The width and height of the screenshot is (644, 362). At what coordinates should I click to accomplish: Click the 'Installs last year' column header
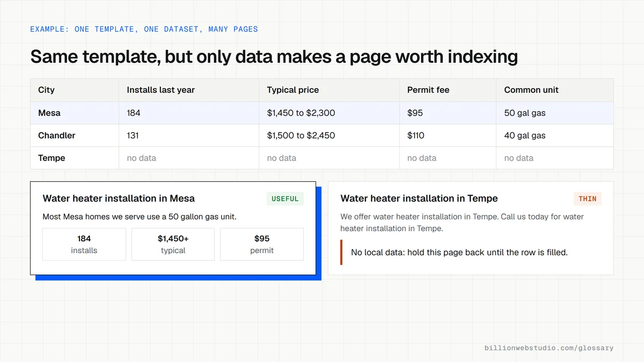tap(189, 90)
